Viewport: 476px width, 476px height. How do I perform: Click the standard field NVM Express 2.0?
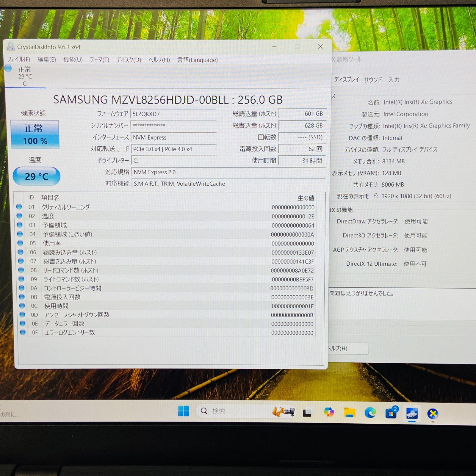[228, 172]
